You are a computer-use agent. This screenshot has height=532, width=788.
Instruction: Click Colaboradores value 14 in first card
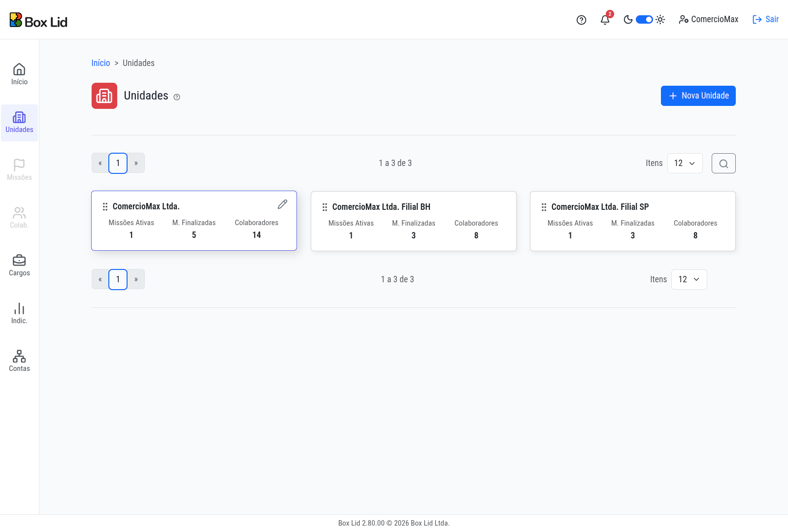257,235
